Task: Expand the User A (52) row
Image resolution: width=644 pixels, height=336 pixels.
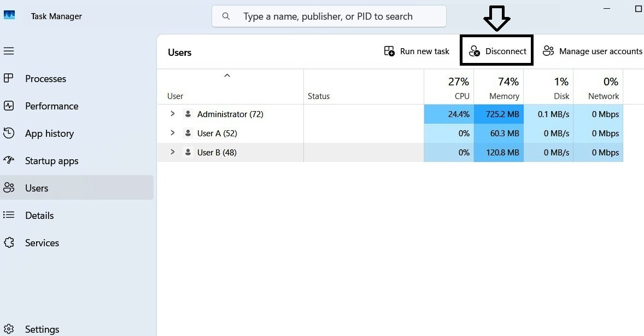Action: pos(173,133)
